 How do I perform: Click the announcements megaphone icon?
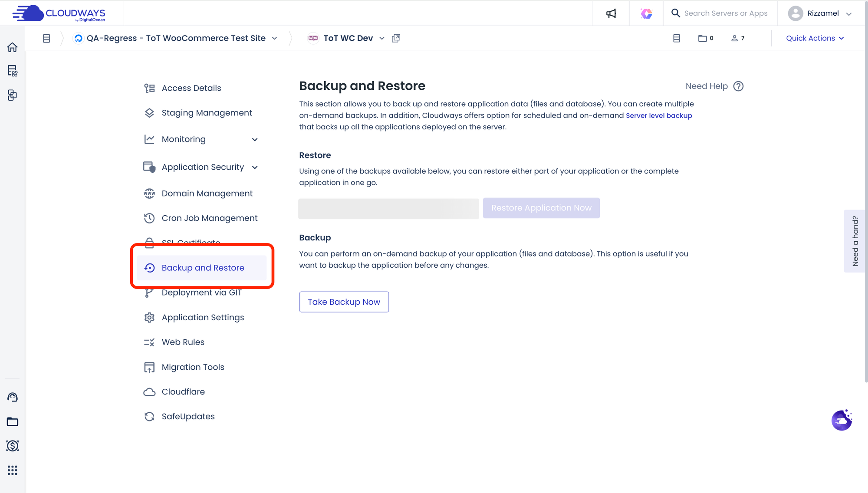click(611, 13)
